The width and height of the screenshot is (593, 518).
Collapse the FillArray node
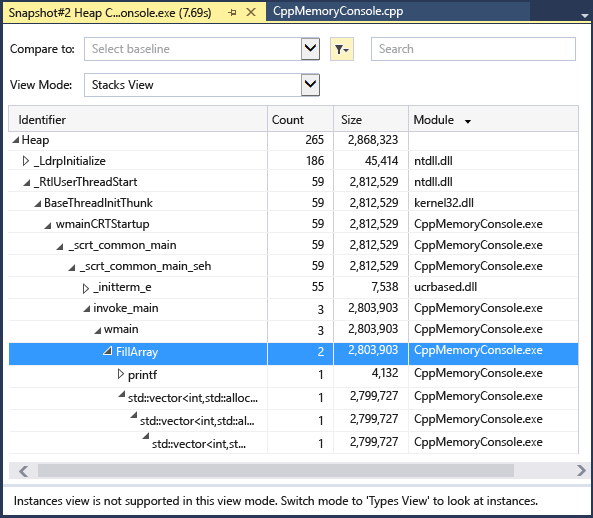(108, 351)
